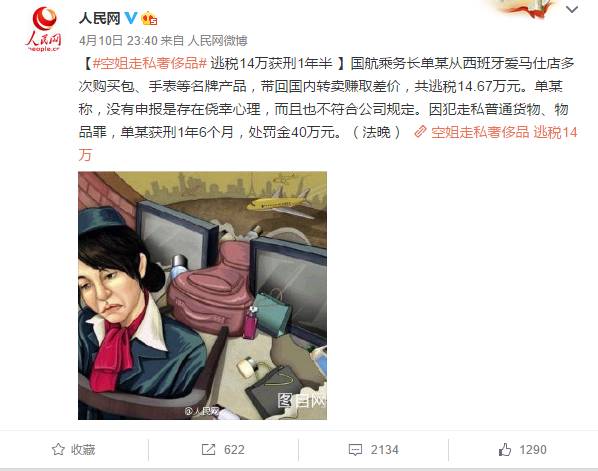
Task: Click the orange membership badge icon
Action: [149, 18]
